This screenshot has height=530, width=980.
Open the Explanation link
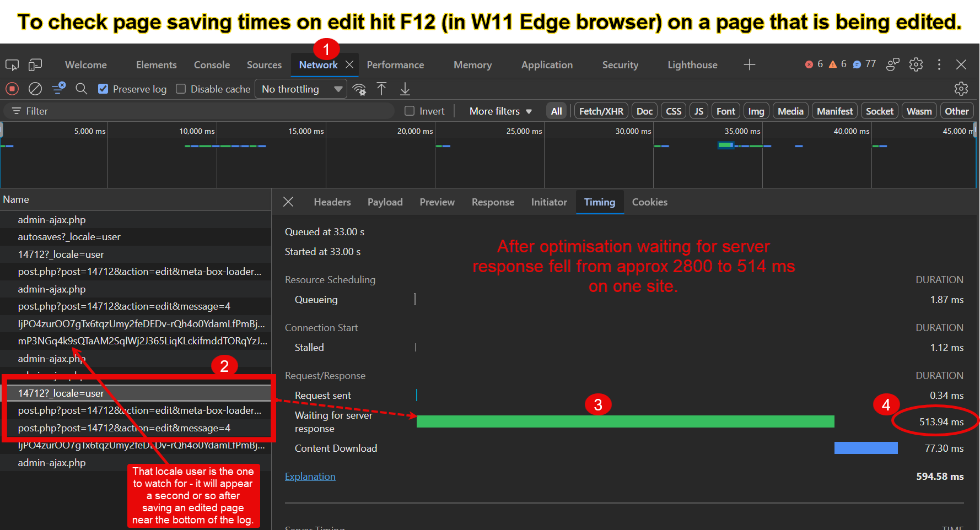click(310, 477)
